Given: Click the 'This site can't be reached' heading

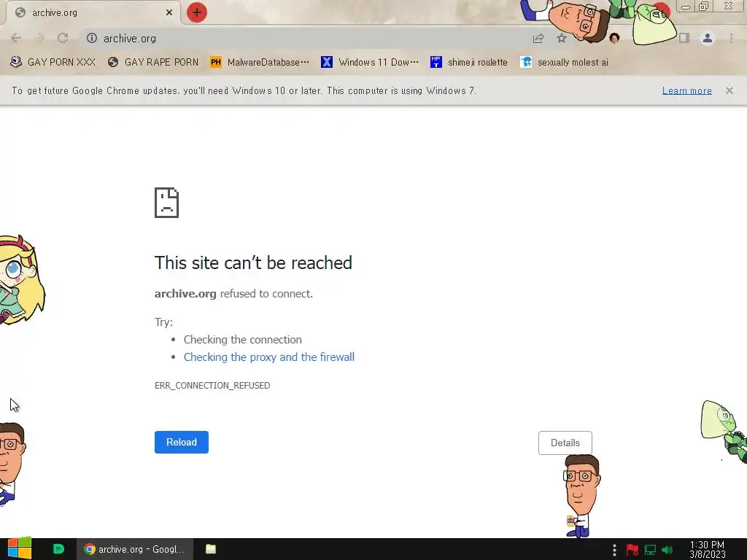Looking at the screenshot, I should [x=253, y=262].
